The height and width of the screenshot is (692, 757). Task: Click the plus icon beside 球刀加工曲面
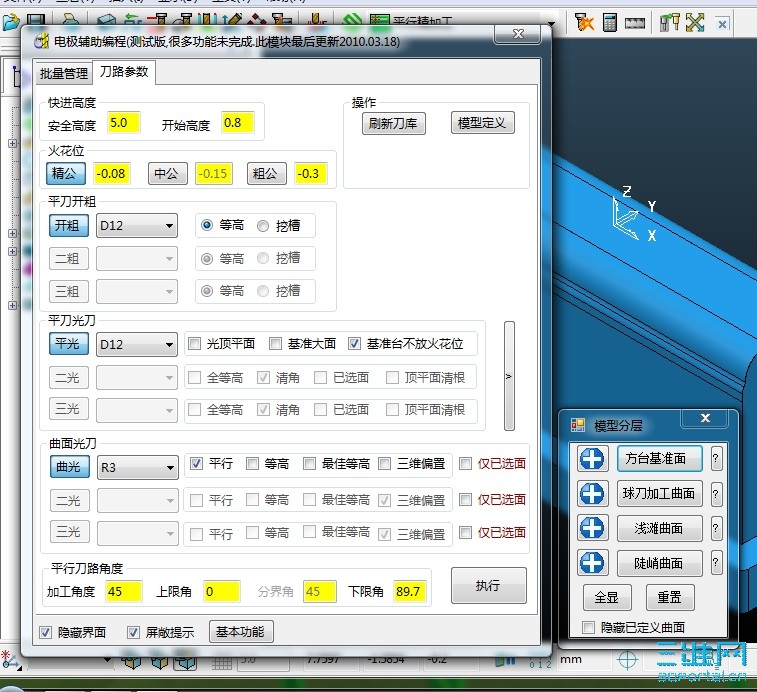tap(592, 494)
